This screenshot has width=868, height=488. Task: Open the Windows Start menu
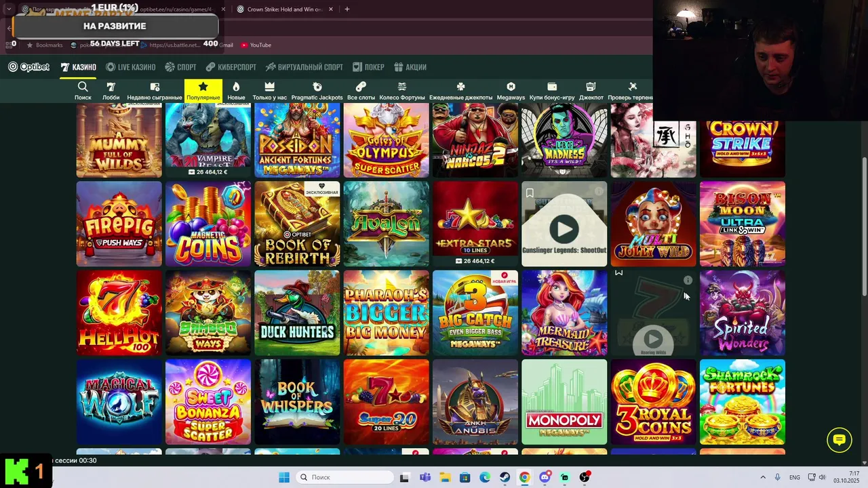284,477
